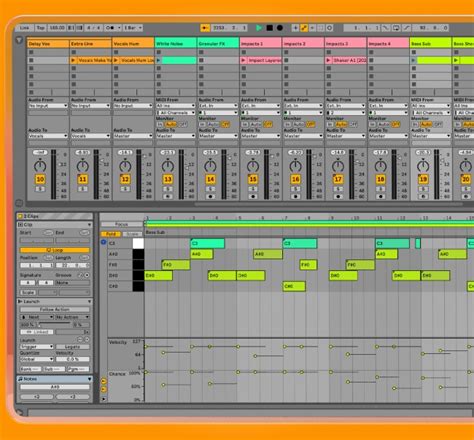The image size is (474, 440).
Task: Toggle track activator 14
Action: coord(210,179)
